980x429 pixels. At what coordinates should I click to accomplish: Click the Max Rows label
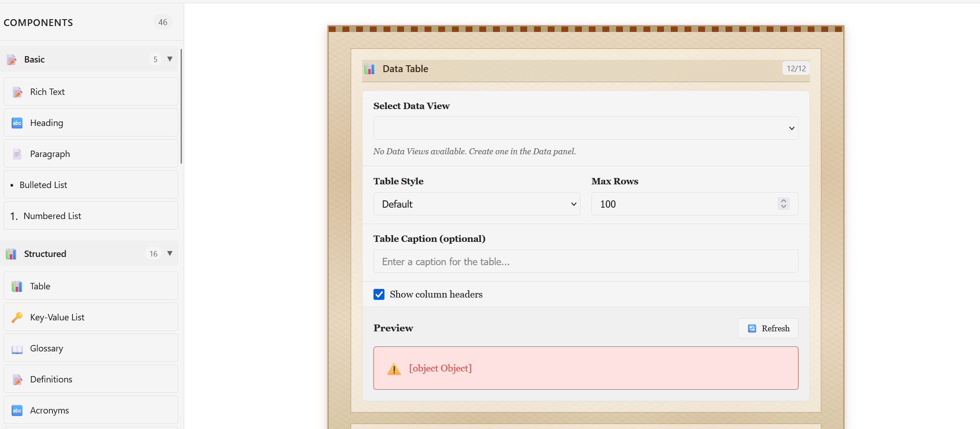pyautogui.click(x=615, y=181)
